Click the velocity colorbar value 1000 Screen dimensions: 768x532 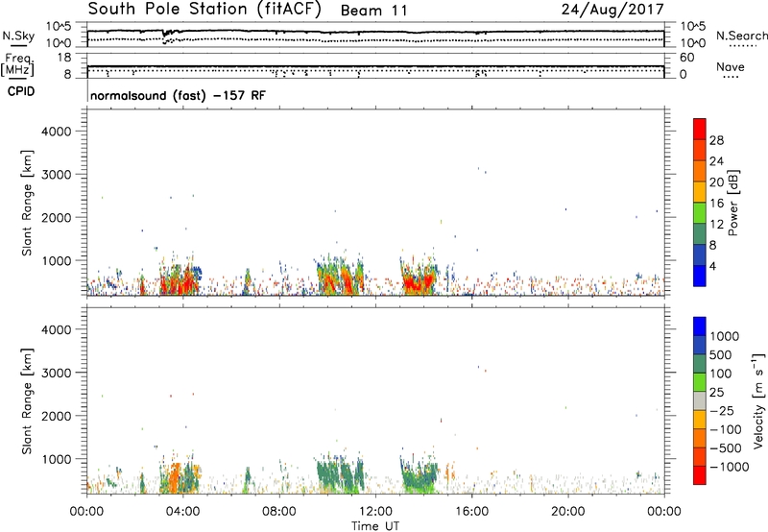tap(725, 336)
